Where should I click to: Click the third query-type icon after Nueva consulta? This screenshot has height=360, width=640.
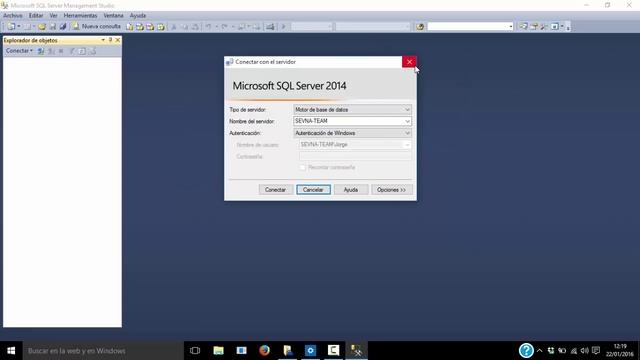point(150,27)
